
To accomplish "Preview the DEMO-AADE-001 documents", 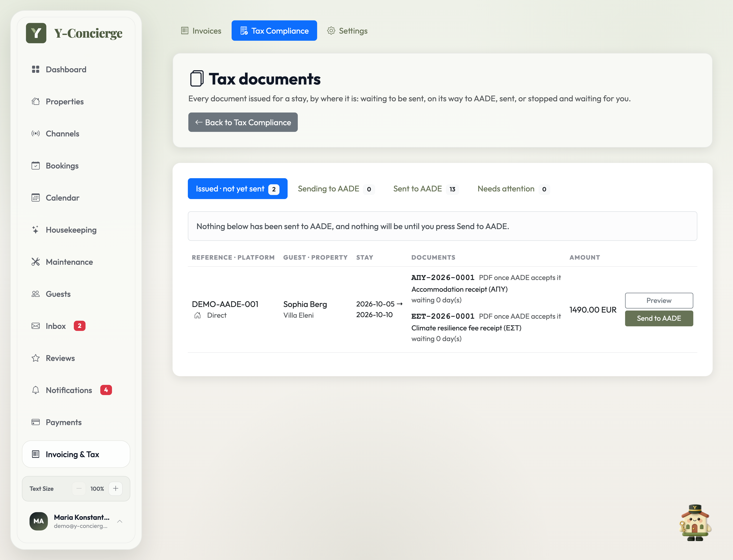I will click(659, 300).
